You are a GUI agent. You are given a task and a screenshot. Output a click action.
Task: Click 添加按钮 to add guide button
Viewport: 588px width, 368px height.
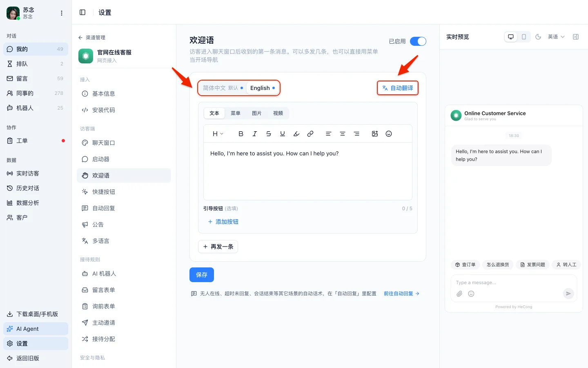point(223,222)
